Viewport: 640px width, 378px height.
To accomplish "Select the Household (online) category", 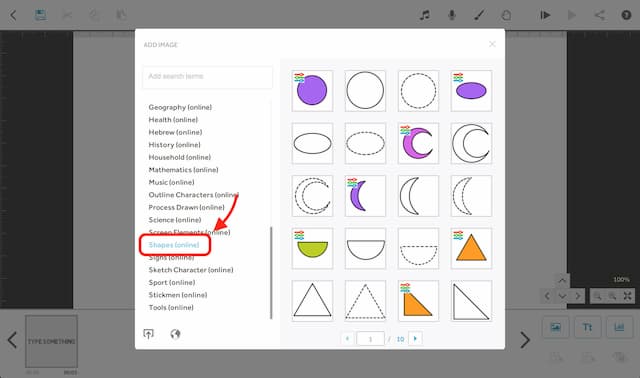I will point(180,157).
